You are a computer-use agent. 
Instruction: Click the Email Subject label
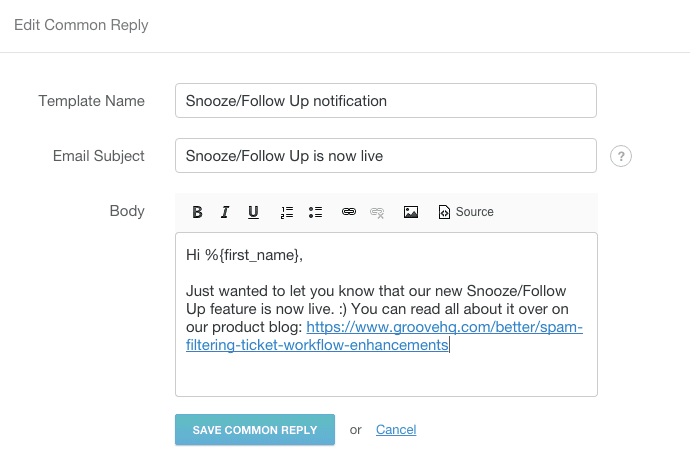(x=98, y=156)
